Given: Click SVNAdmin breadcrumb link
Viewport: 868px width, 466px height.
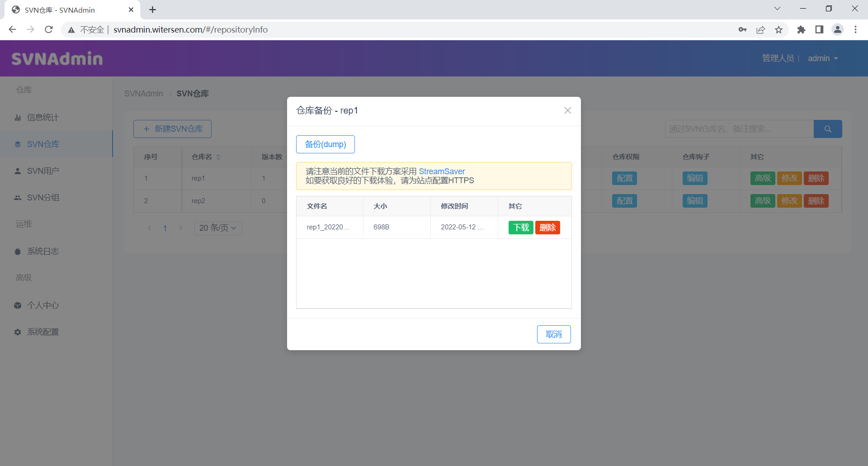Looking at the screenshot, I should 144,94.
